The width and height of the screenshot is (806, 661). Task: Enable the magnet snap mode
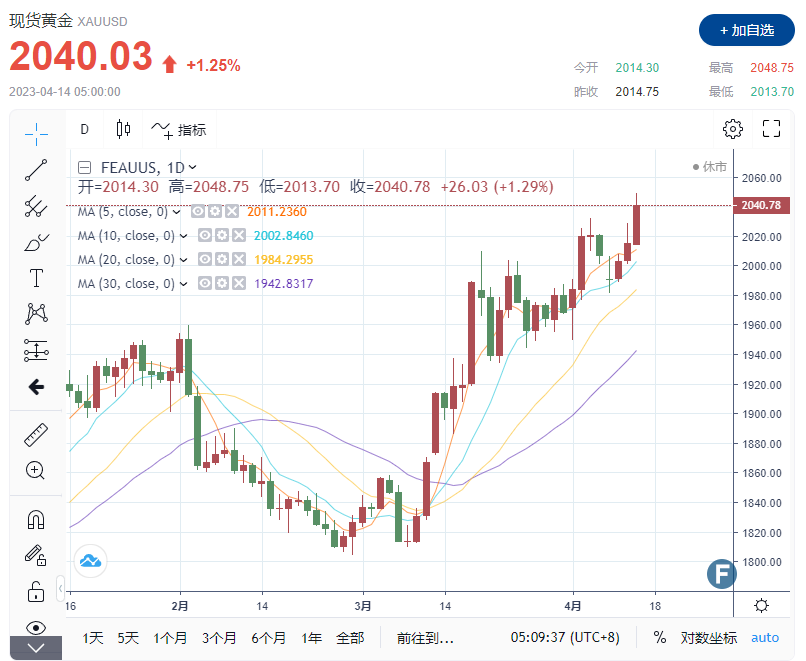35,518
